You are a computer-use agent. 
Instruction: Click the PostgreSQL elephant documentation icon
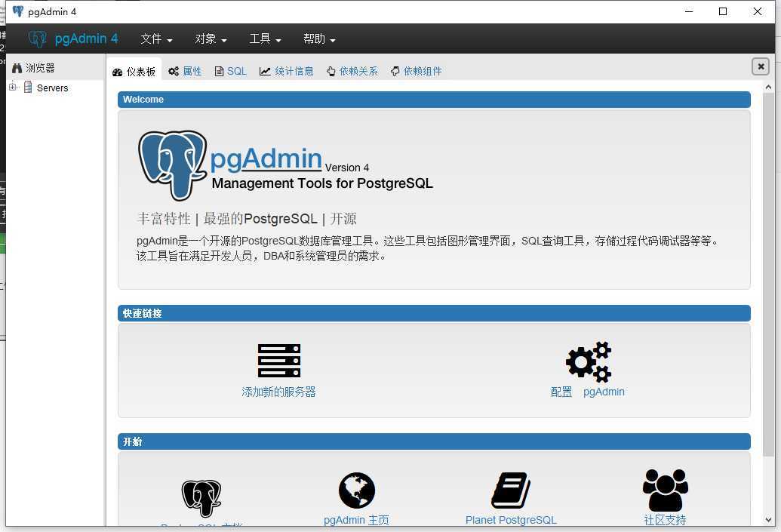pyautogui.click(x=201, y=498)
